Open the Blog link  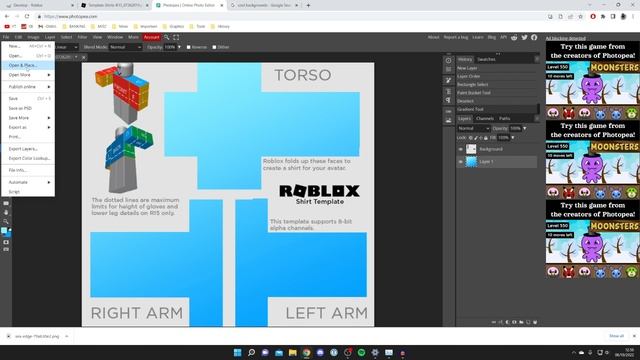coord(491,37)
